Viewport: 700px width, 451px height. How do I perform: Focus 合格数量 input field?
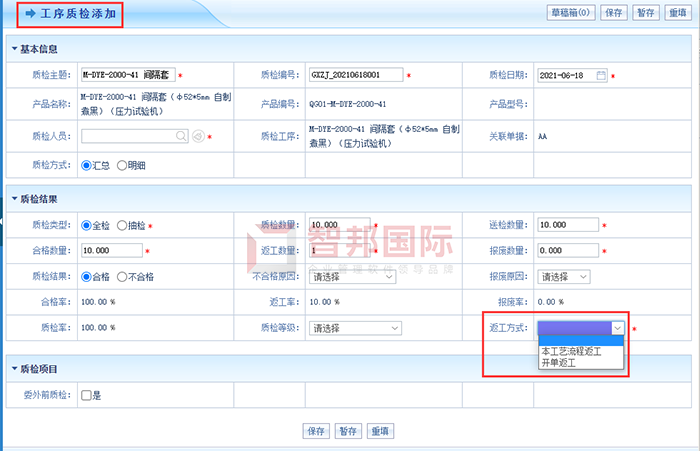pyautogui.click(x=112, y=251)
